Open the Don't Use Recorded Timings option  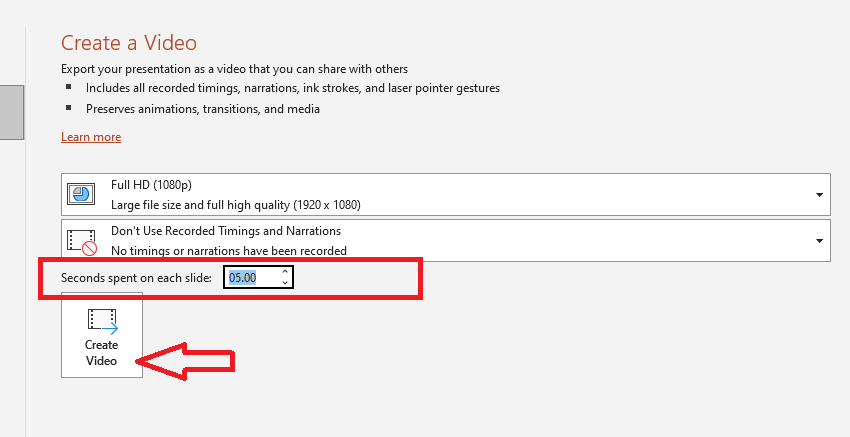pyautogui.click(x=225, y=231)
